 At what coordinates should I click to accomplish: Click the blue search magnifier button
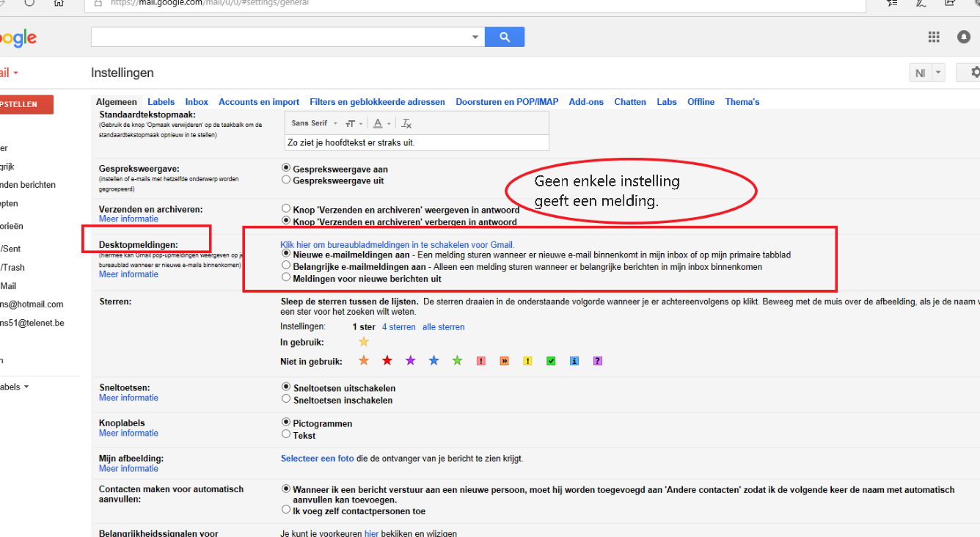pos(505,37)
